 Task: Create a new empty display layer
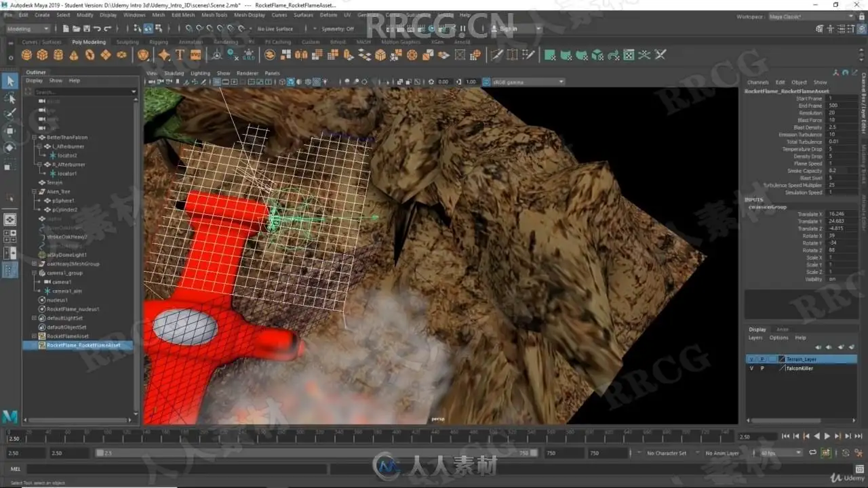pos(840,347)
